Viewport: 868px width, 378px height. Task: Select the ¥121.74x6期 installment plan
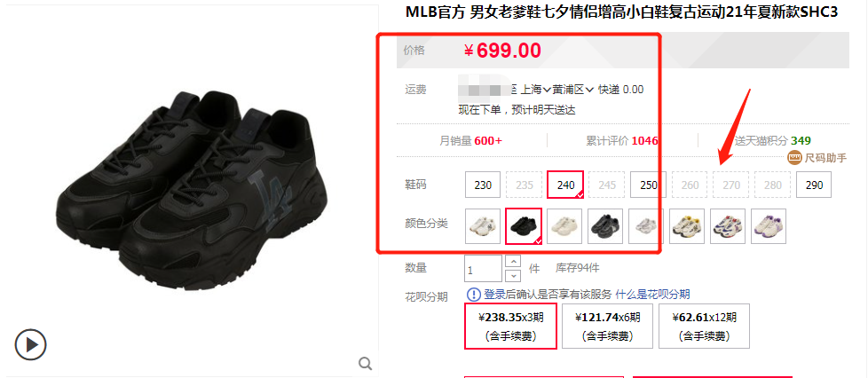click(607, 326)
